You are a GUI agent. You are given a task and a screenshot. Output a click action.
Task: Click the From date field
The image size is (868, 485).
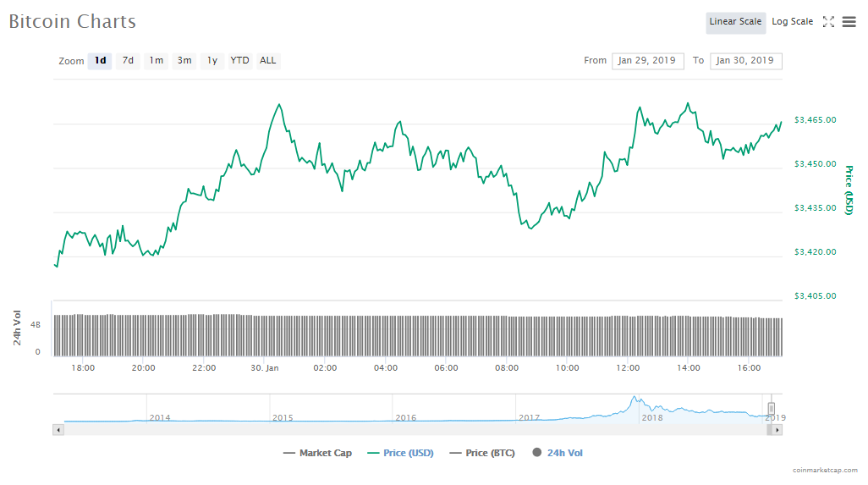(x=647, y=61)
